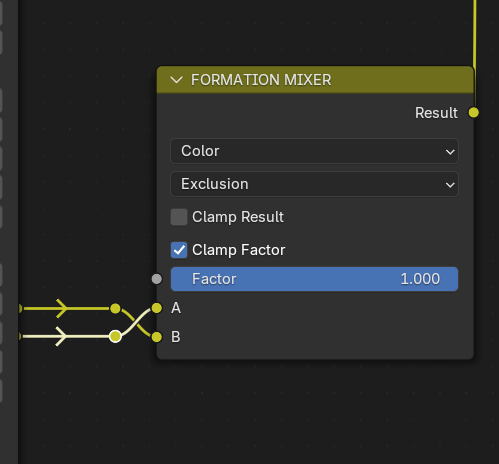Click the Factor slider field
The image size is (499, 464).
point(314,279)
